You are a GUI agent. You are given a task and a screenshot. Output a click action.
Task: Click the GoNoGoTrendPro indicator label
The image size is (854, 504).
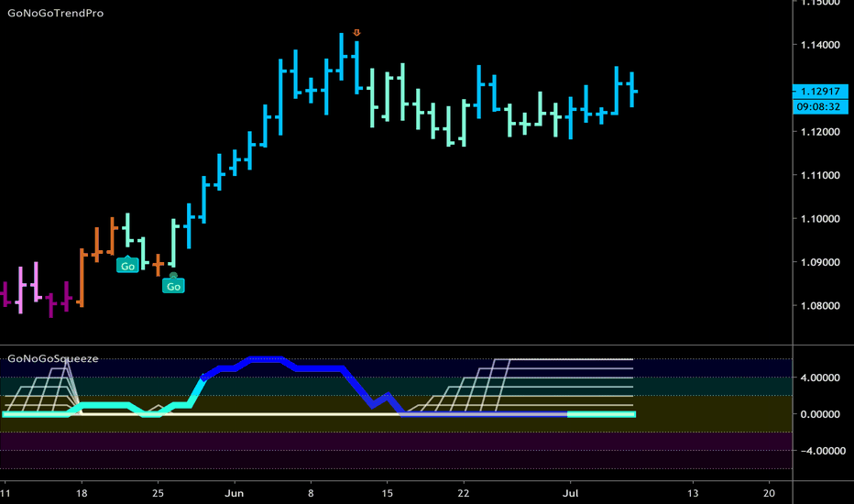tap(56, 13)
